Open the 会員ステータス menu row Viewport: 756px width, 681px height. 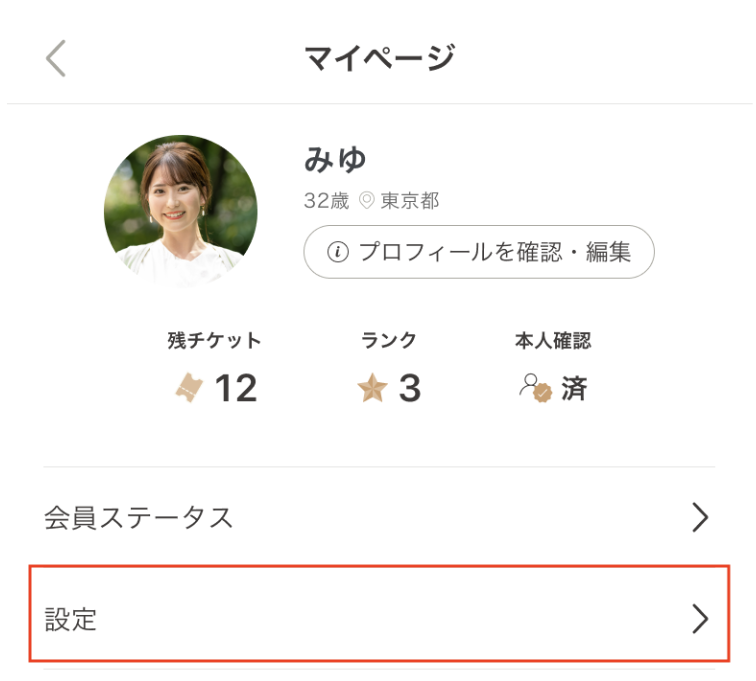(x=378, y=517)
